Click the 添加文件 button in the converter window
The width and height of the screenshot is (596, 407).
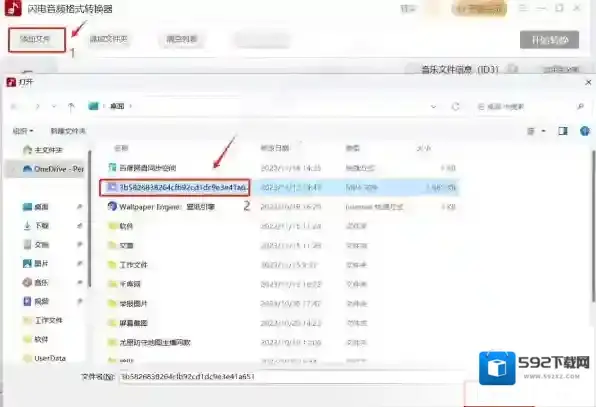(x=36, y=40)
